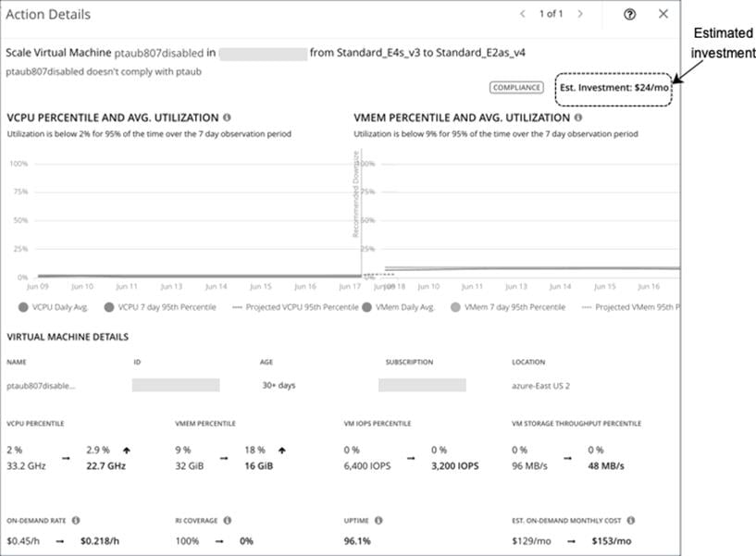This screenshot has height=556, width=756.
Task: Click the RI Coverage info icon
Action: click(x=228, y=520)
